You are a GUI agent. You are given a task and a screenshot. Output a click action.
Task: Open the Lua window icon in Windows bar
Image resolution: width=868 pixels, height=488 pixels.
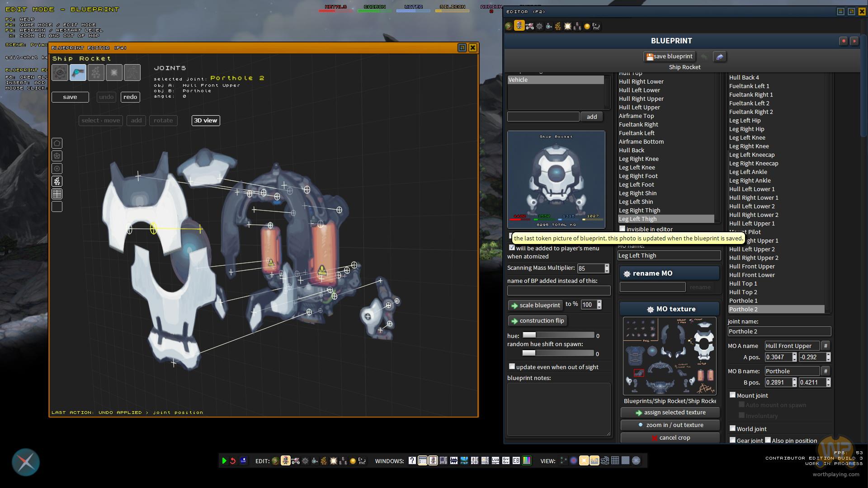click(x=495, y=461)
